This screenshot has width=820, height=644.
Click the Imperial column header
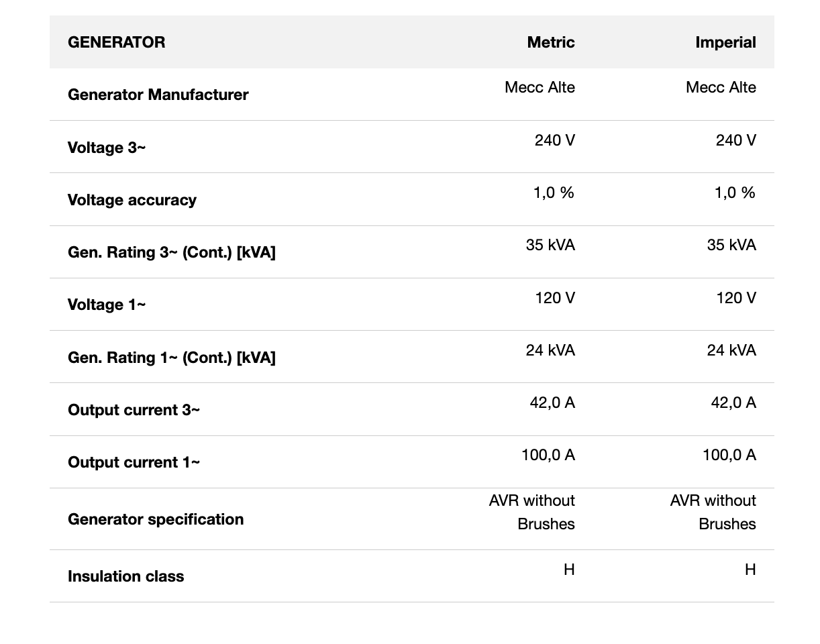725,42
